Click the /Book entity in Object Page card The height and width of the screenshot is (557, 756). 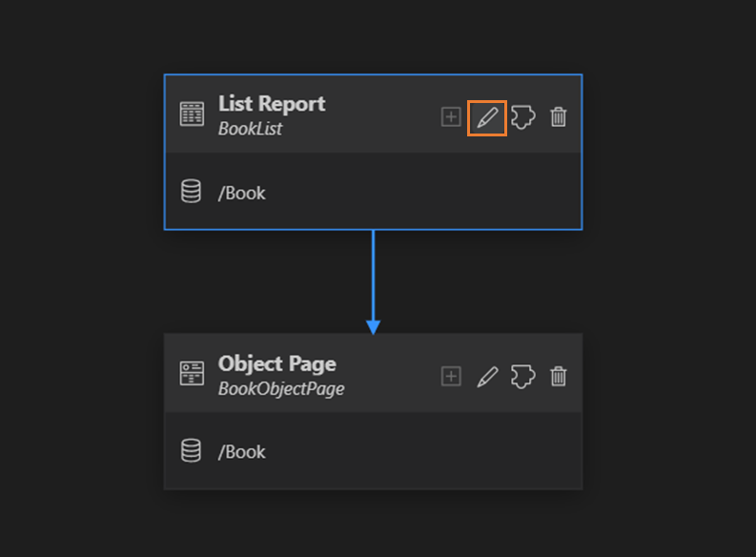pos(241,452)
